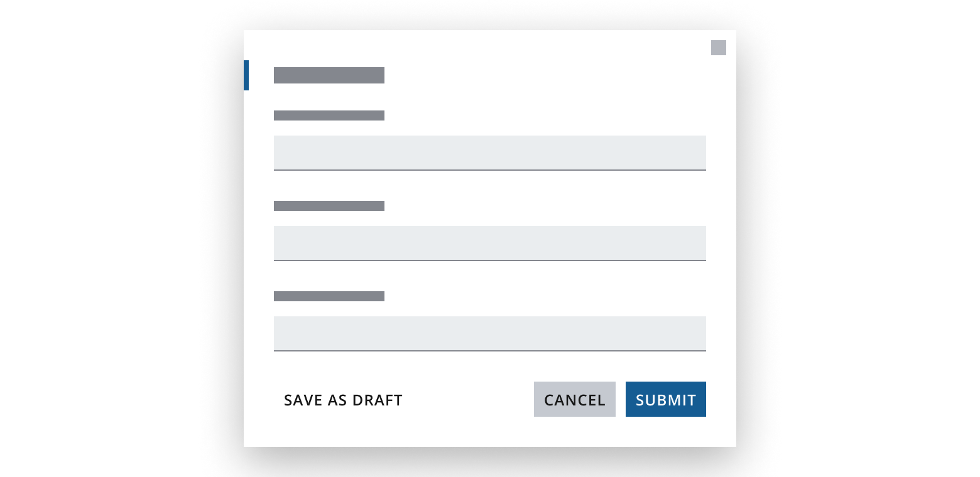Click the second section label placeholder
This screenshot has width=980, height=477.
(329, 206)
